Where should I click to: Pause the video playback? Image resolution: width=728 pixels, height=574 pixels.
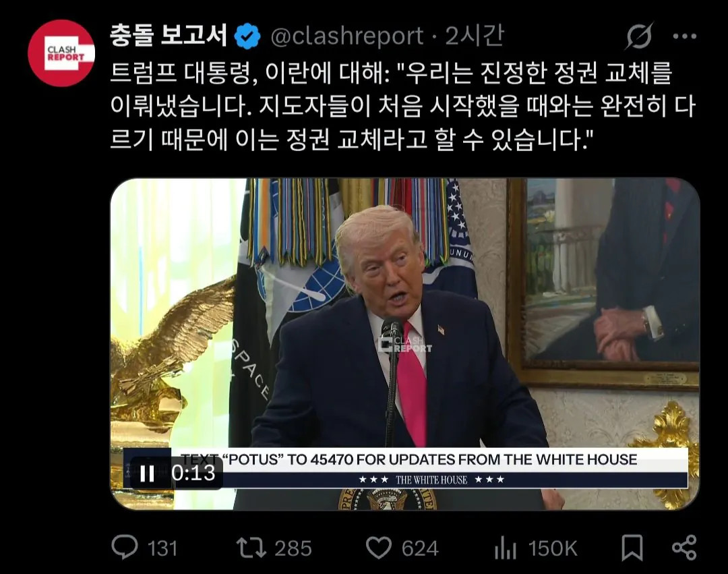[x=147, y=473]
